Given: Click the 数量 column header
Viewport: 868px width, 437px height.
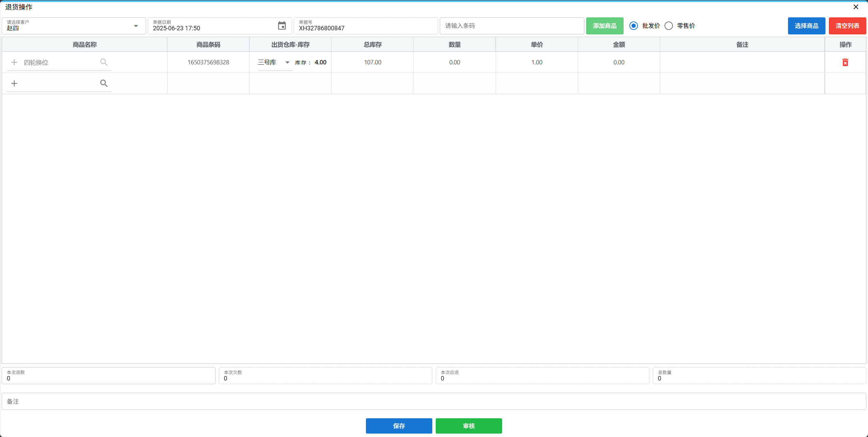Looking at the screenshot, I should 454,45.
